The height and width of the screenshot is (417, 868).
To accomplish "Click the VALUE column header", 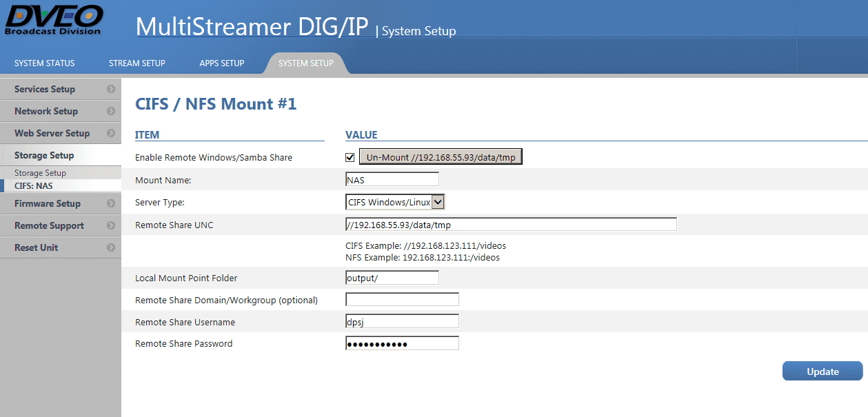I will [x=361, y=135].
